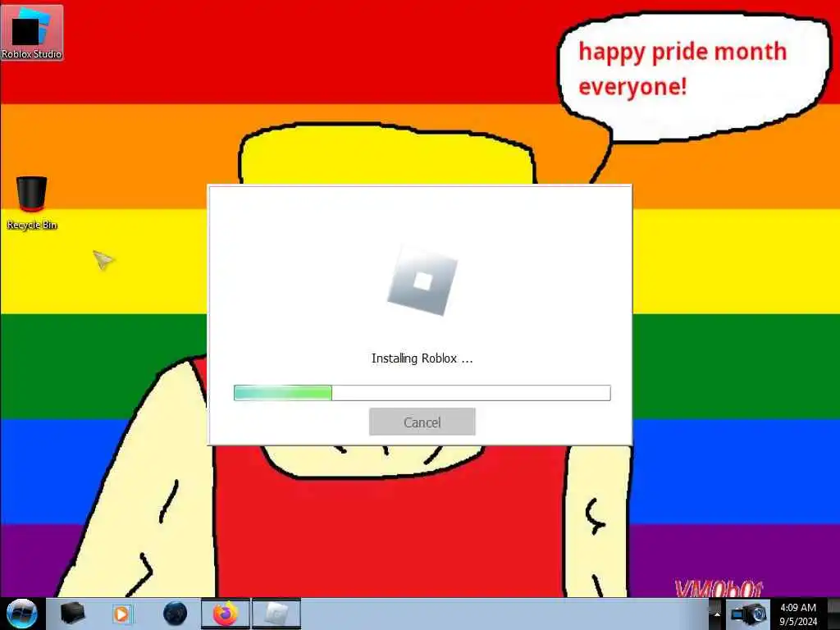Screen dimensions: 840x630
Task: Click the Show Desktop strip at taskbar end
Action: pyautogui.click(x=833, y=614)
